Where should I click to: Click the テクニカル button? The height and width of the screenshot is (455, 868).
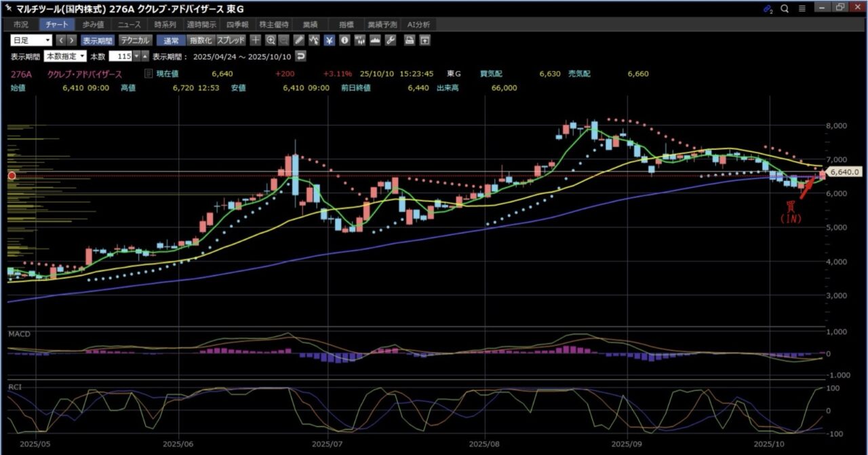135,40
